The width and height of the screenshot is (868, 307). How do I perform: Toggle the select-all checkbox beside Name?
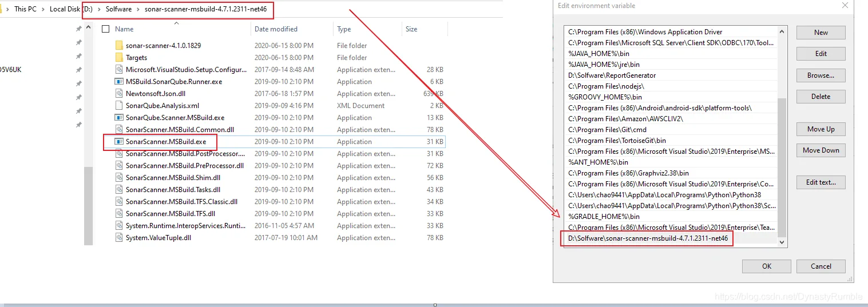pos(105,29)
